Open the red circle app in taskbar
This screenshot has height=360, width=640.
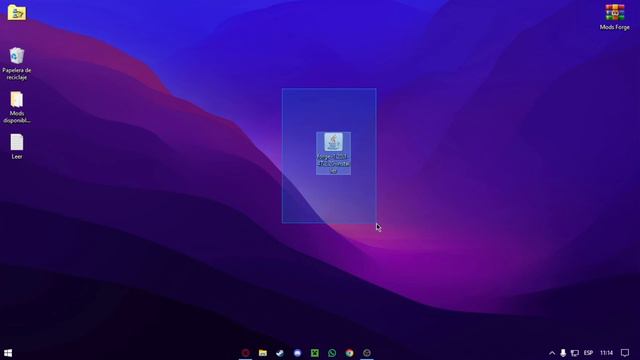(x=245, y=353)
